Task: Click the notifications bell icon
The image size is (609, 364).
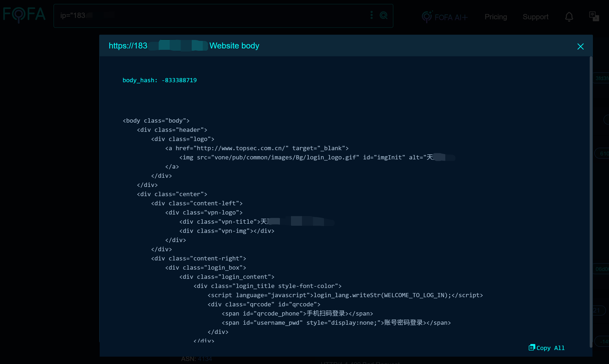Action: [569, 17]
